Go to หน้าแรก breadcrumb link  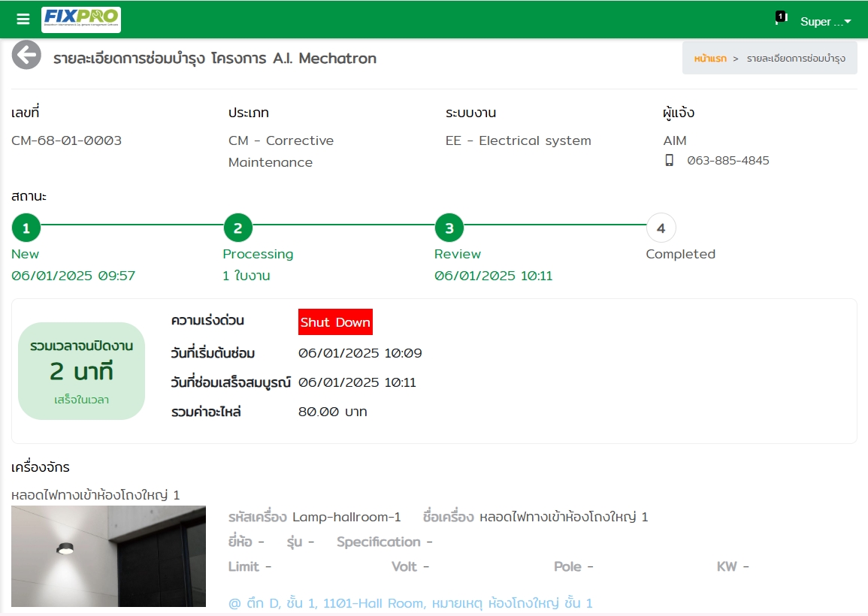[x=710, y=59]
